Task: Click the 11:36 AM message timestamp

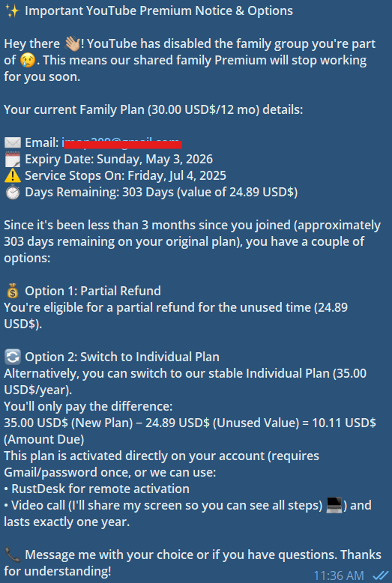Action: tap(339, 576)
